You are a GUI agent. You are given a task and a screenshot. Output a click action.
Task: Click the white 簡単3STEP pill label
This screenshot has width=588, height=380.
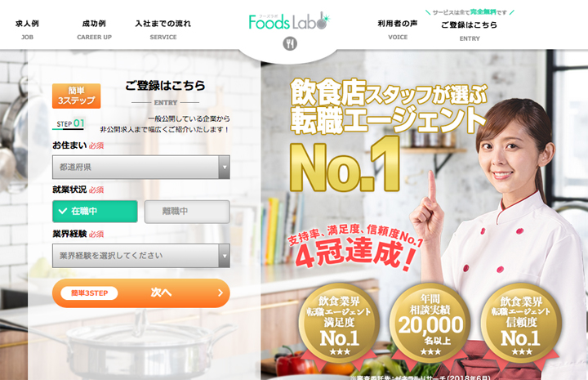point(89,293)
